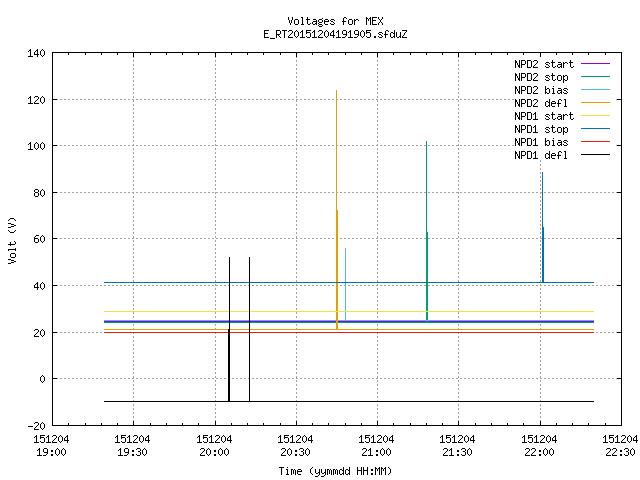Click the 151204 19:00 time tick label
640x480 pixels.
click(51, 446)
